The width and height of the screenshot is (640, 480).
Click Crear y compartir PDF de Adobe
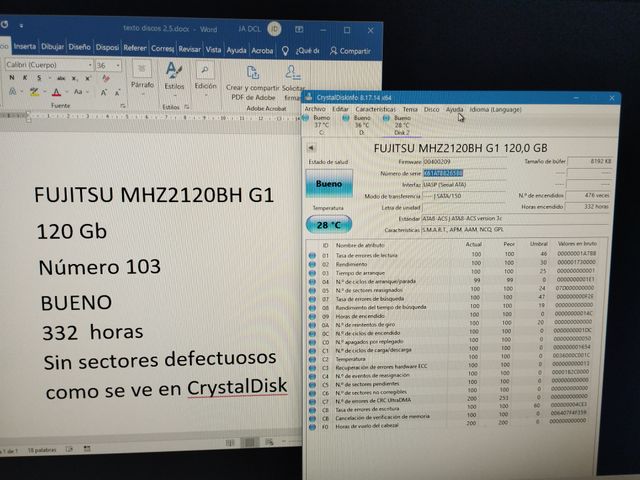(x=253, y=83)
